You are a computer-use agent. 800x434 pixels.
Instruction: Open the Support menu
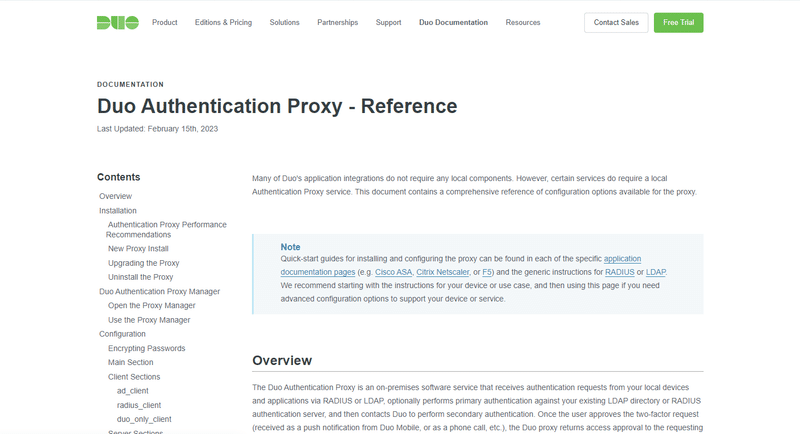pyautogui.click(x=389, y=22)
